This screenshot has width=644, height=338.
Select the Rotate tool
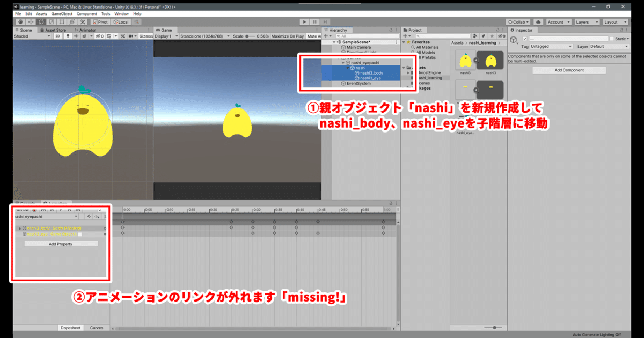click(x=40, y=22)
